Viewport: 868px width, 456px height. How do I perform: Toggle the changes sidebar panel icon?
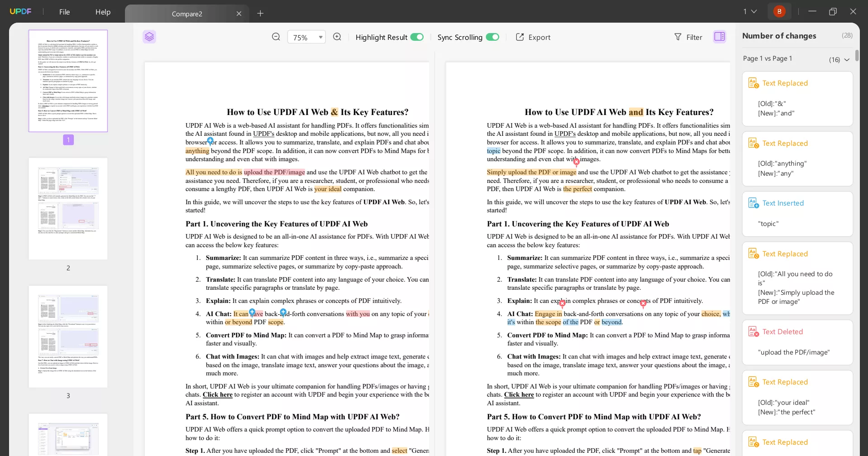click(x=720, y=37)
